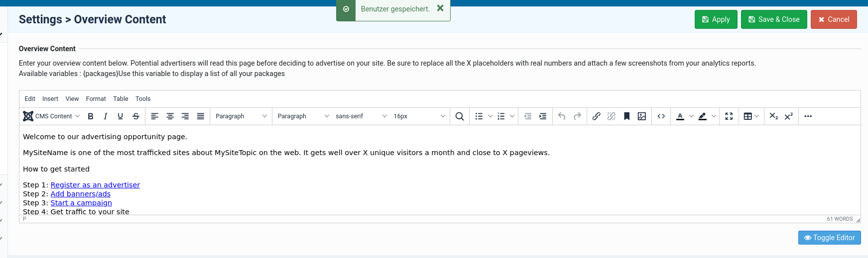Insert or edit a link
The image size is (868, 258).
[x=597, y=116]
